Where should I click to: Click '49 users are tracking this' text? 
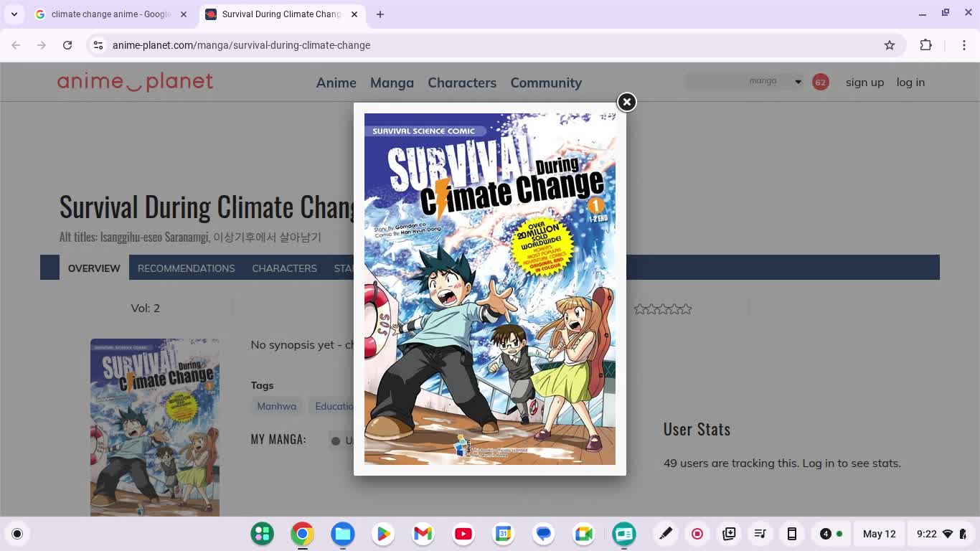pos(731,463)
